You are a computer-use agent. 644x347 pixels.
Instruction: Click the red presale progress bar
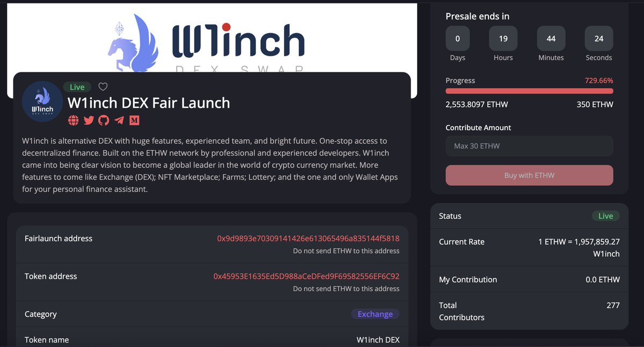point(529,91)
